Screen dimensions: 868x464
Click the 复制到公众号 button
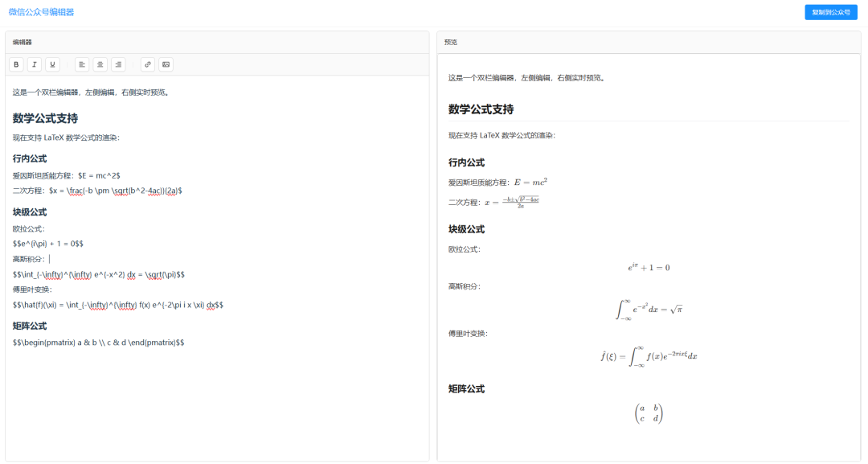(x=831, y=12)
